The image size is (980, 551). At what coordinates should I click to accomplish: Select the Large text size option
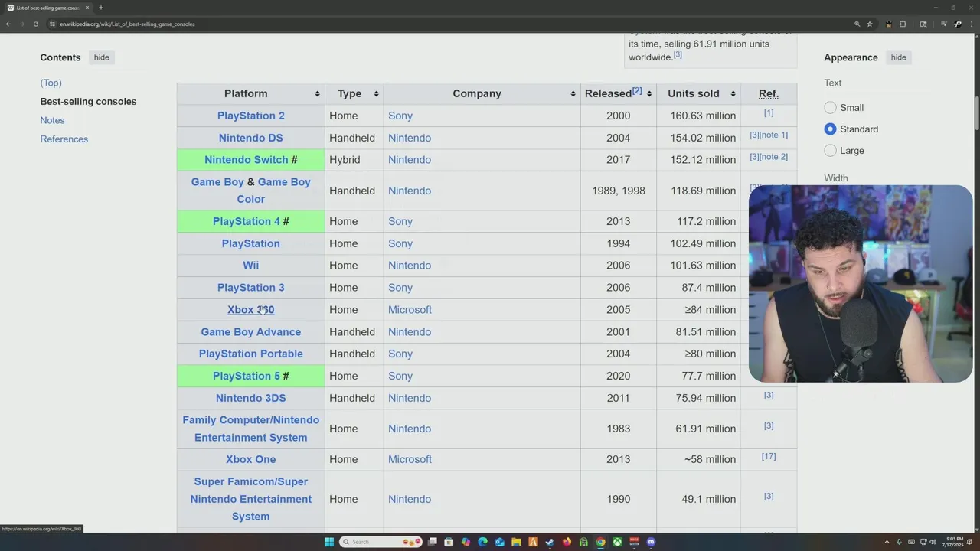point(830,151)
